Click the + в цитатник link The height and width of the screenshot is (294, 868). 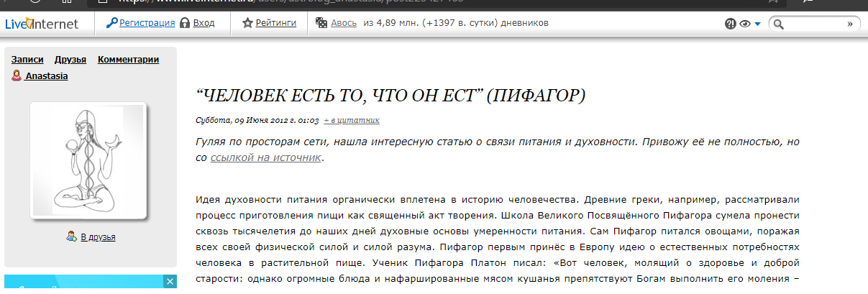pyautogui.click(x=352, y=120)
